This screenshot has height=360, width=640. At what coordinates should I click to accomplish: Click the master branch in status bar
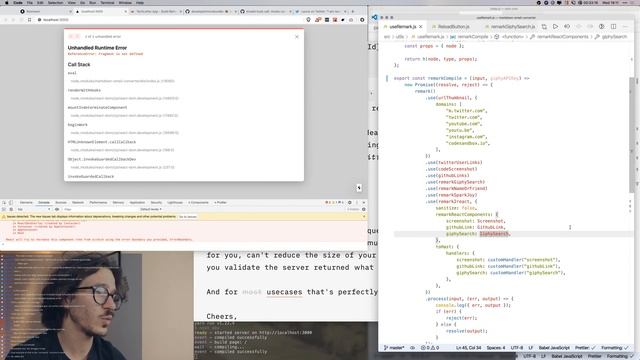(x=394, y=348)
